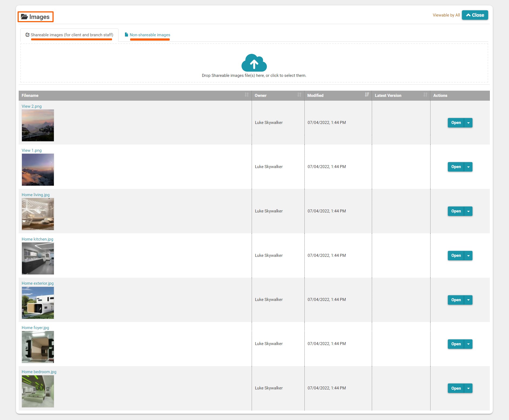
Task: Expand action dropdown for Home exterior.jpg
Action: (468, 300)
